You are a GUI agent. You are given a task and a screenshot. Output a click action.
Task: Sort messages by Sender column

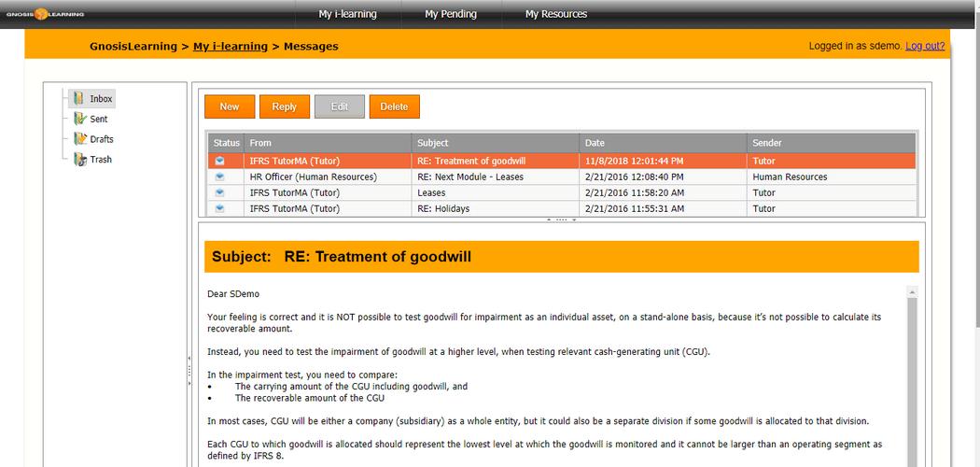click(x=832, y=143)
